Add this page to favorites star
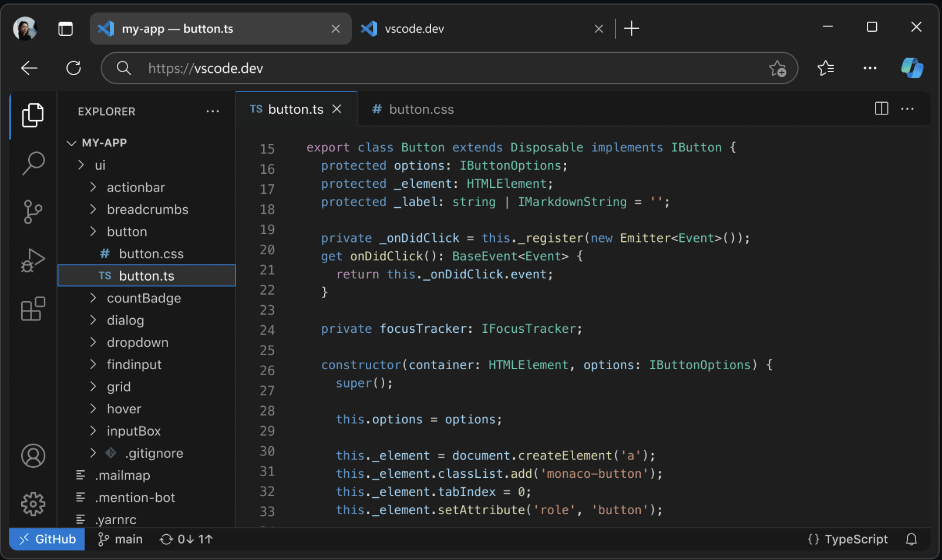Screen dimensions: 942x560 [778, 69]
